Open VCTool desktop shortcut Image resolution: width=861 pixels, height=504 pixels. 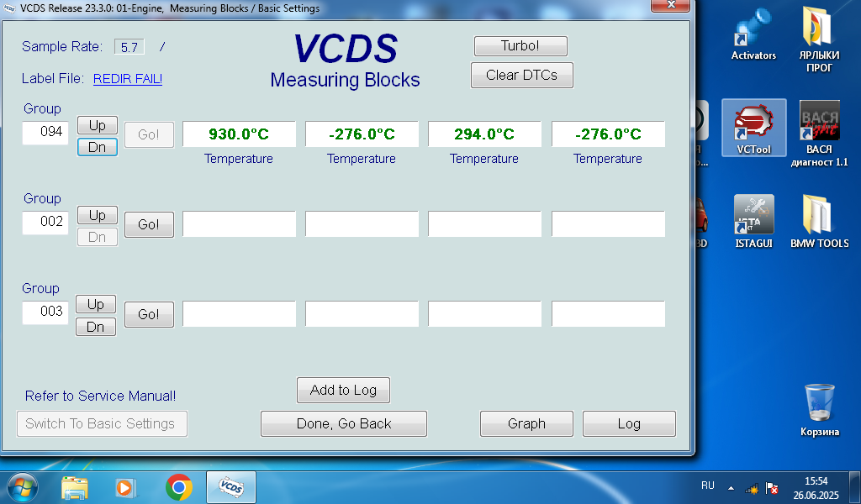pyautogui.click(x=753, y=129)
